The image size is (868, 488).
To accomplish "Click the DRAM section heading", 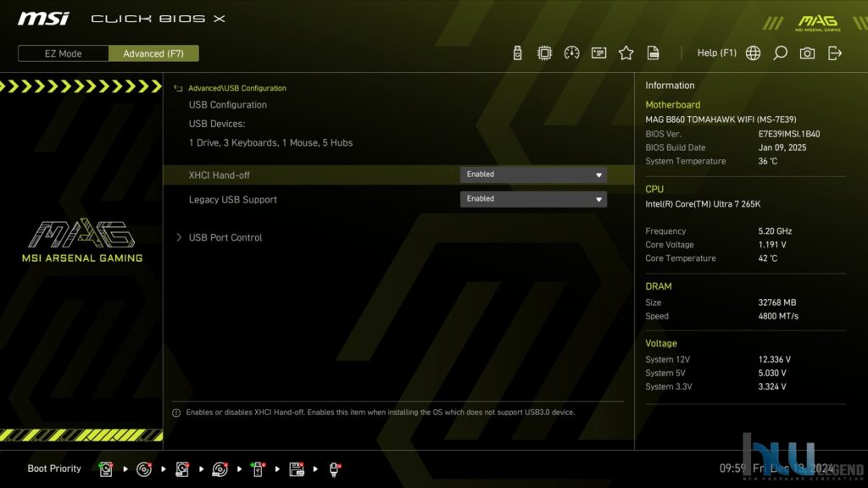I will [x=658, y=286].
